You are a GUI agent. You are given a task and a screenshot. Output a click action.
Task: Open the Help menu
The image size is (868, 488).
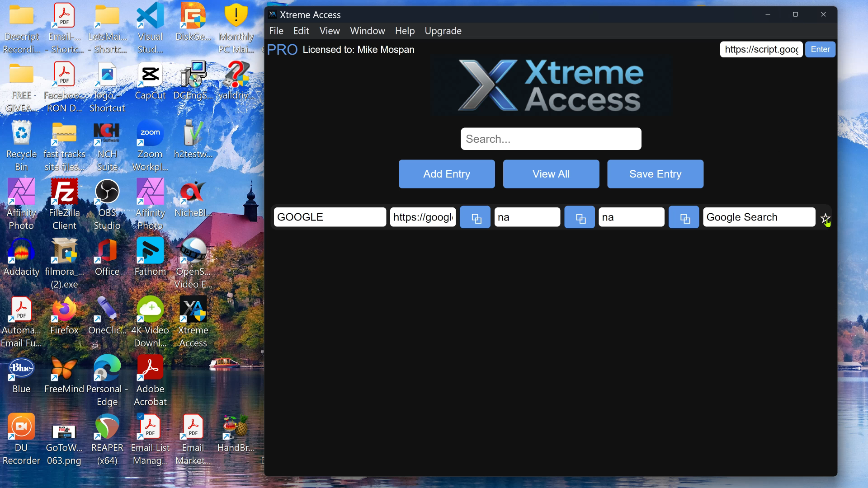[405, 31]
